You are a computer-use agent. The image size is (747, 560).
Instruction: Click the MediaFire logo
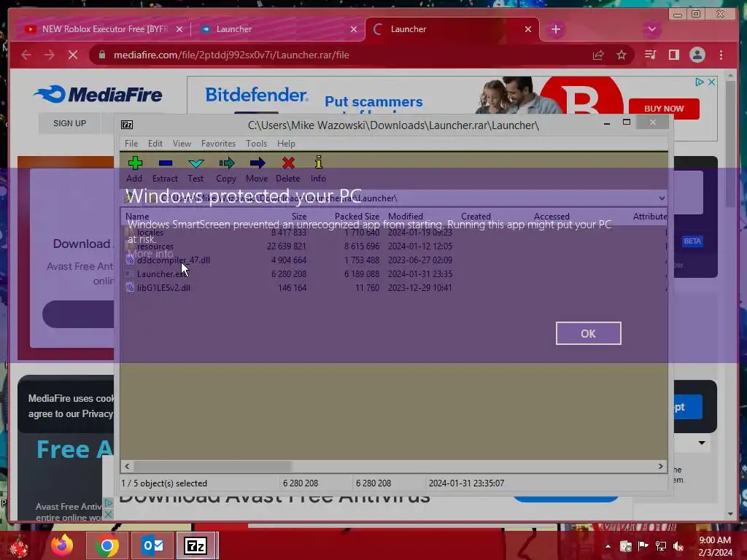[98, 94]
